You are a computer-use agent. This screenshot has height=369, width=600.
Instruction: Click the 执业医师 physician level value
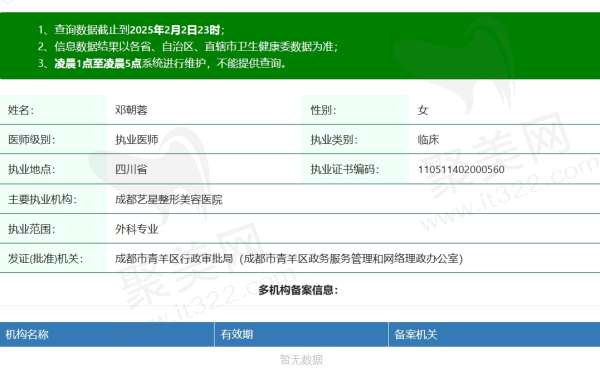coord(137,140)
